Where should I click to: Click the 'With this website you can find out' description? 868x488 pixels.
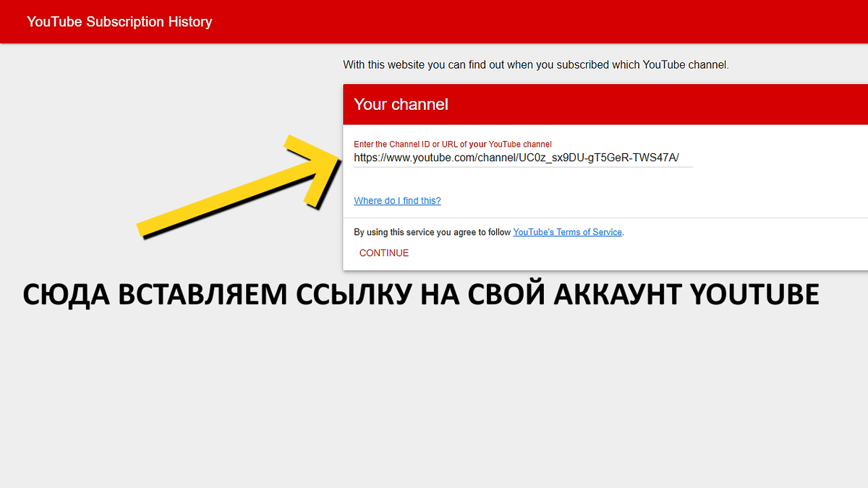(536, 64)
